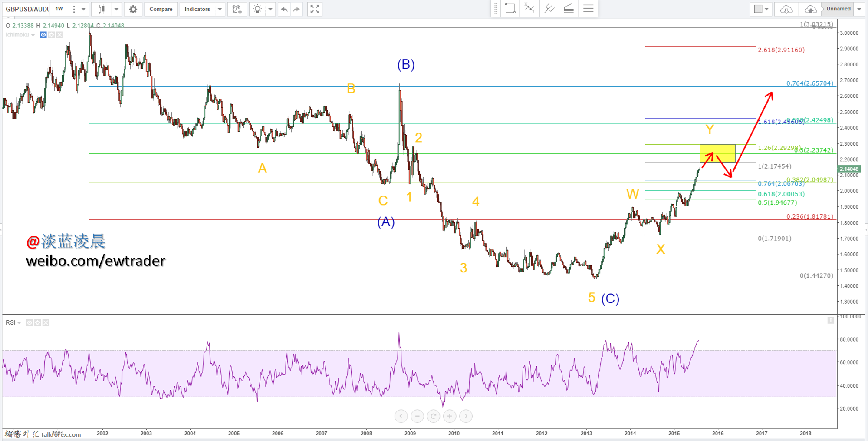Screen dimensions: 868x441
Task: Expand the bar style dropdown arrow
Action: pyautogui.click(x=116, y=9)
